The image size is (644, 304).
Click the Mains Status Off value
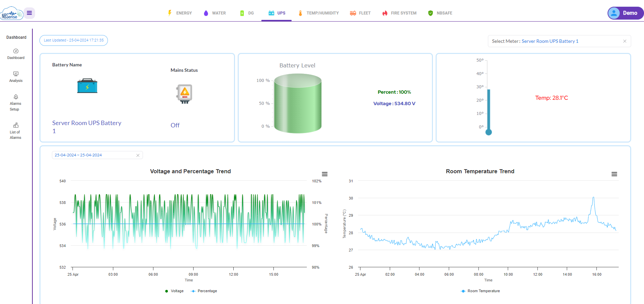175,125
